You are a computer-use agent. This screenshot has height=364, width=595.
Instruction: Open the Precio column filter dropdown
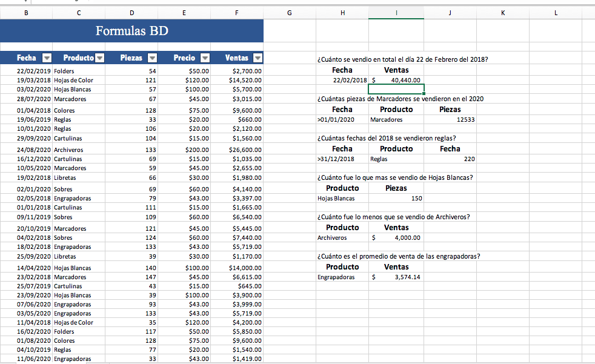204,58
